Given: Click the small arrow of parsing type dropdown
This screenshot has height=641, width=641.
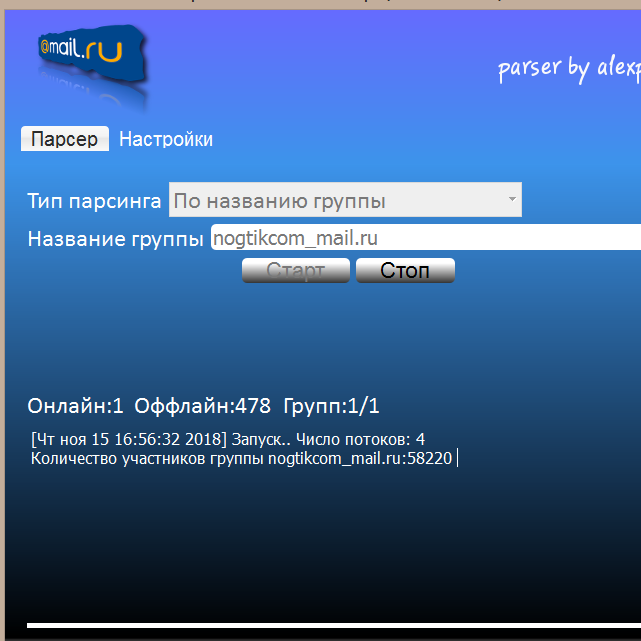Looking at the screenshot, I should point(512,199).
